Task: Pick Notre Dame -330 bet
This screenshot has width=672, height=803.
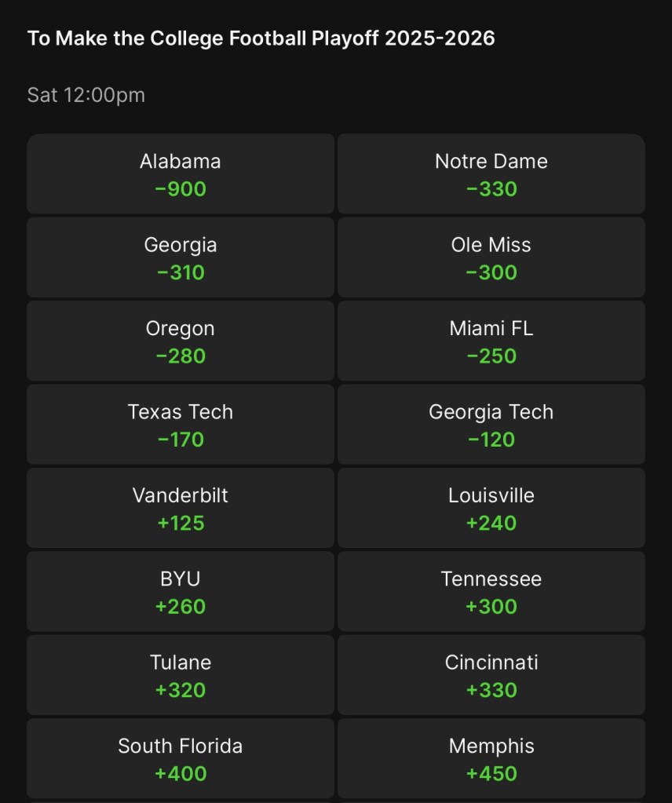Action: click(491, 173)
